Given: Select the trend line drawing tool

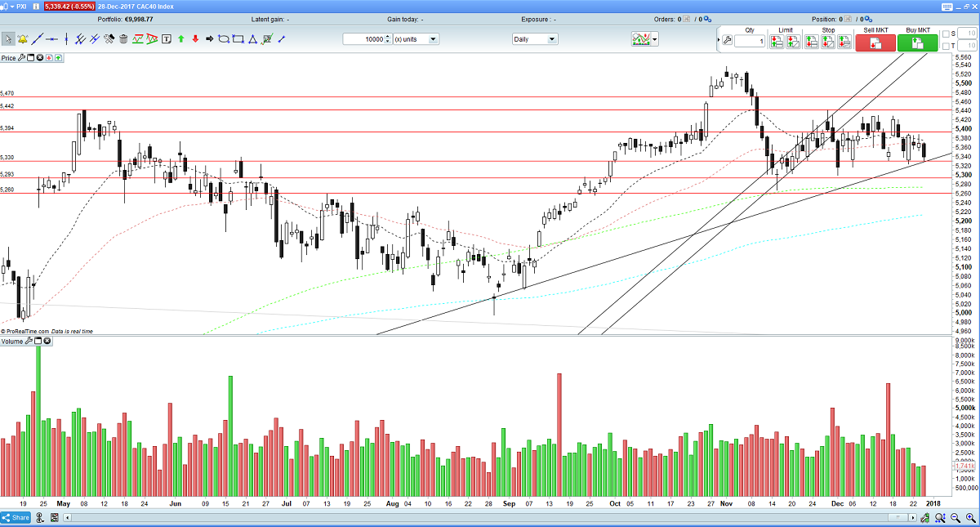Looking at the screenshot, I should click(38, 38).
